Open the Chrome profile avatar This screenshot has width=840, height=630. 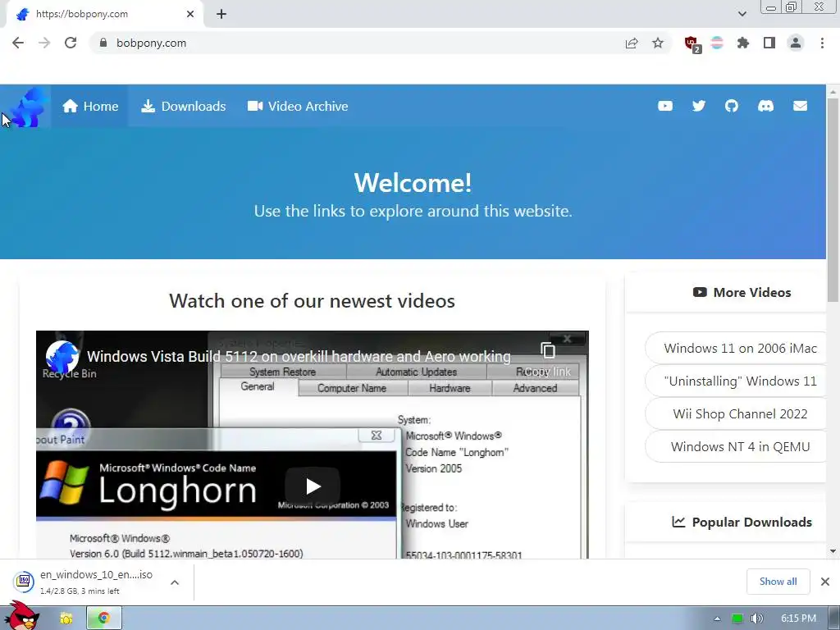click(796, 43)
